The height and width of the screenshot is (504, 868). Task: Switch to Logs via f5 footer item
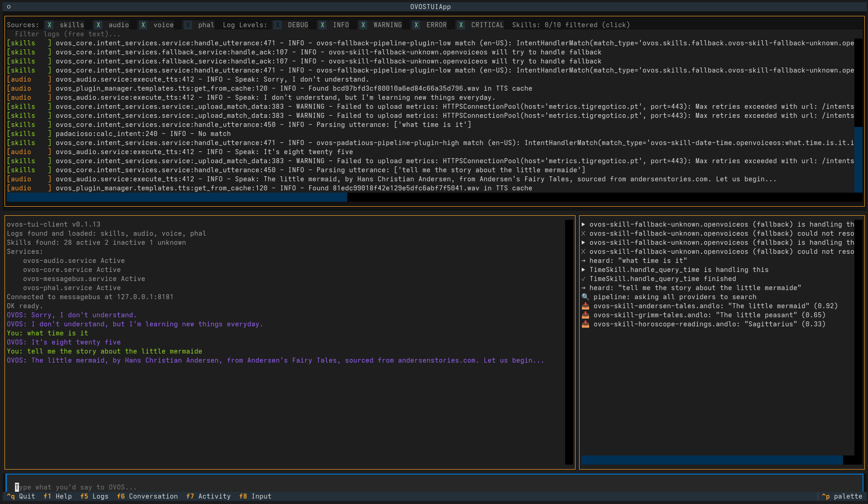pos(95,496)
